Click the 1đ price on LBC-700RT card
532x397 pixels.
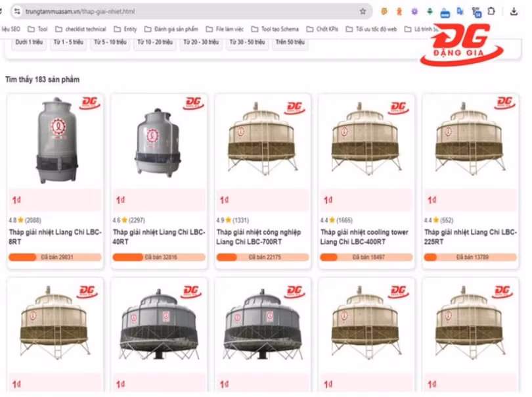pyautogui.click(x=224, y=200)
